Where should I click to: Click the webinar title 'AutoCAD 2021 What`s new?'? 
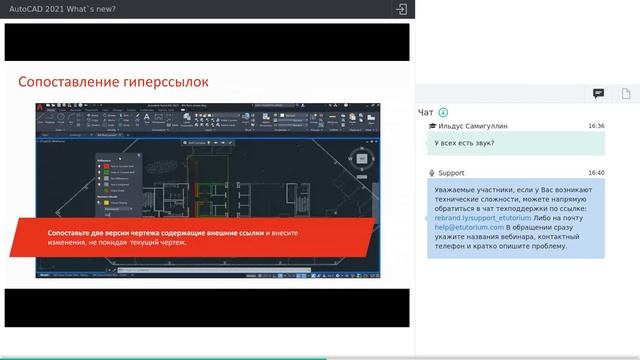coord(62,9)
